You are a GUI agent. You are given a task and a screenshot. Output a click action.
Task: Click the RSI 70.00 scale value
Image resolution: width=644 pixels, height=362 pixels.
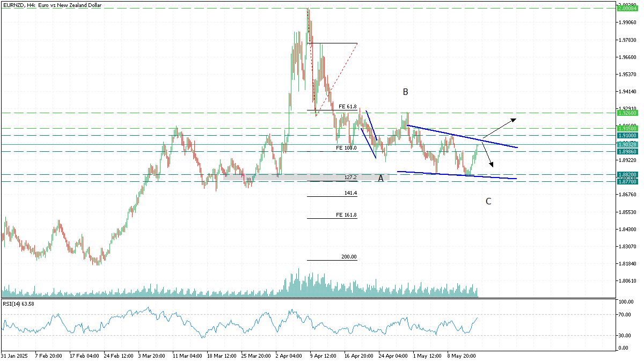(x=626, y=315)
